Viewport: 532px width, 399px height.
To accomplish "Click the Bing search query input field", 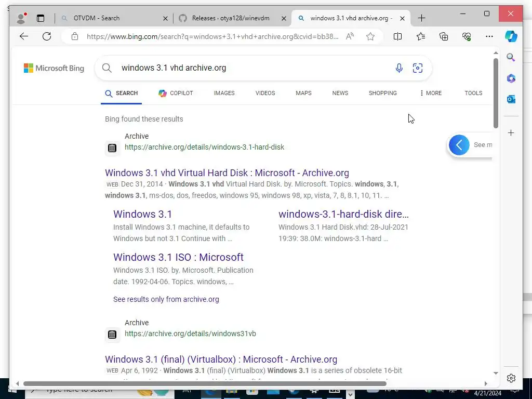I will (x=255, y=68).
